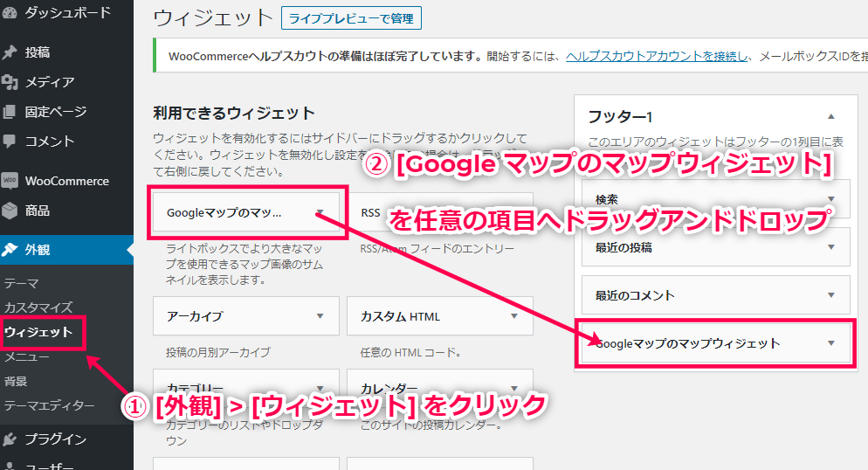Click the Dashboard gauge icon
Screen dimensions: 868x470
pyautogui.click(x=9, y=13)
